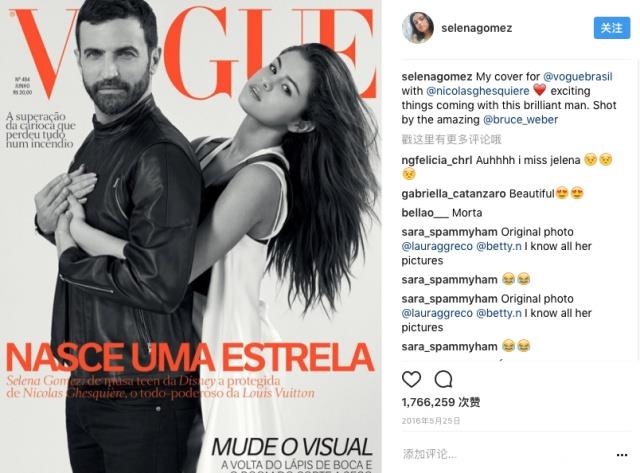Click the post date 2016年5月25日
Image resolution: width=640 pixels, height=473 pixels.
point(431,421)
